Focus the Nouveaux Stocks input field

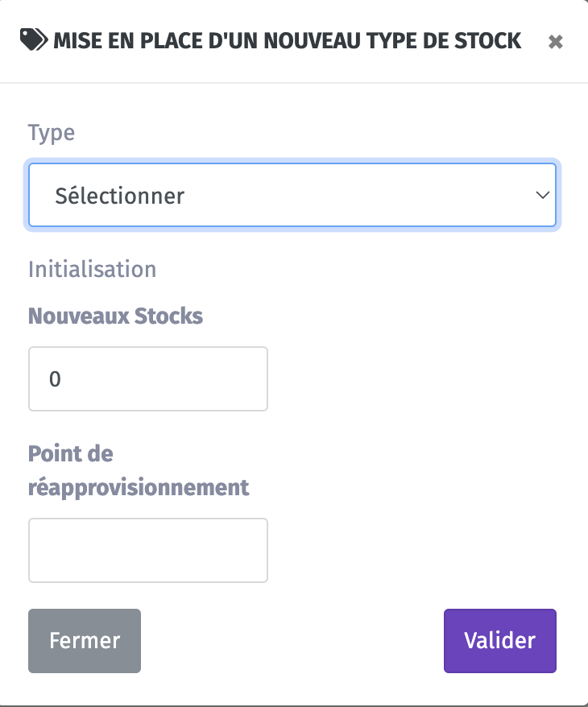click(x=148, y=378)
